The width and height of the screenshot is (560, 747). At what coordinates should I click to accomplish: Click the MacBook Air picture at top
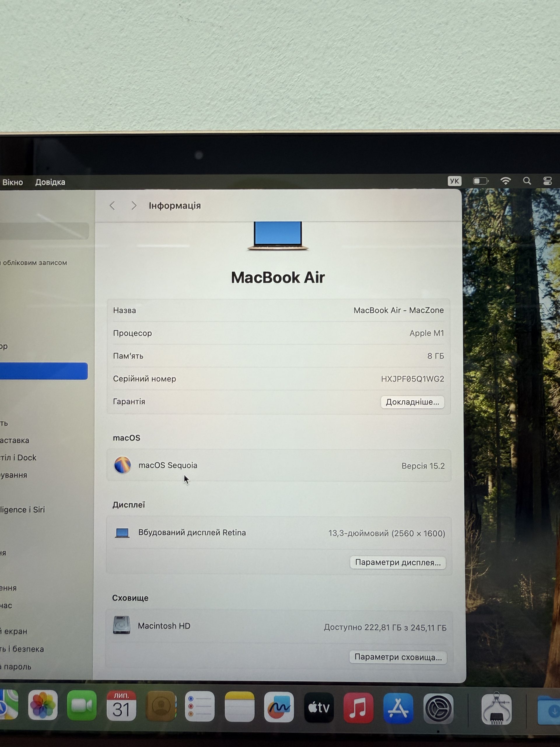(278, 236)
